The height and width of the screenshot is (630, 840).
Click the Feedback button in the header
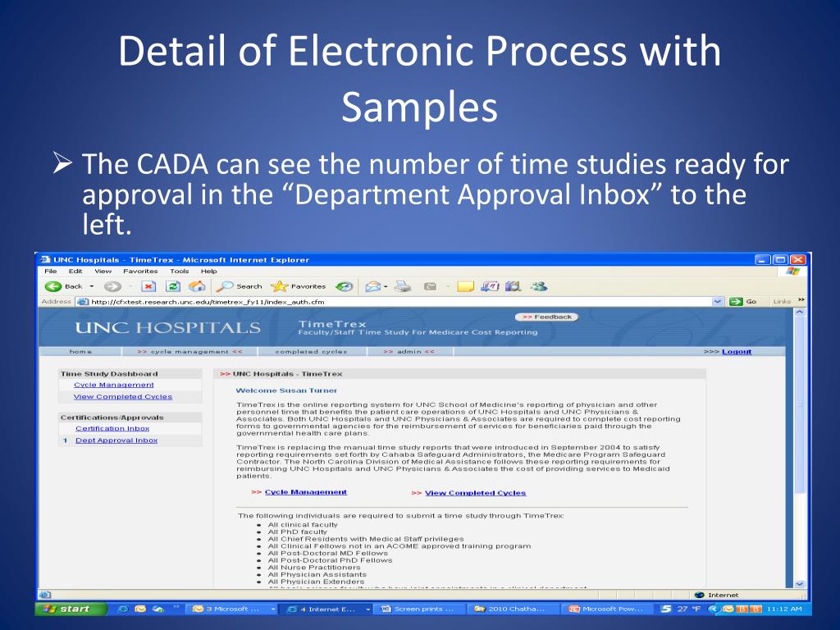pos(547,317)
